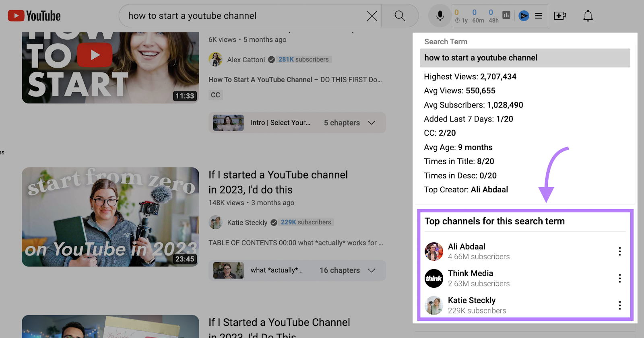Select the search term box in vidIQ panel
The image size is (644, 338).
pos(525,58)
